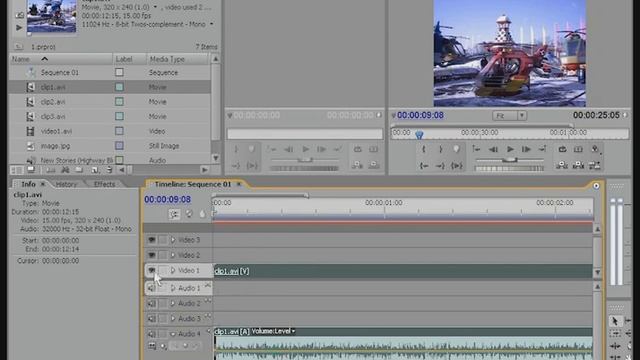Go to In Point in Program monitor

(x=424, y=166)
